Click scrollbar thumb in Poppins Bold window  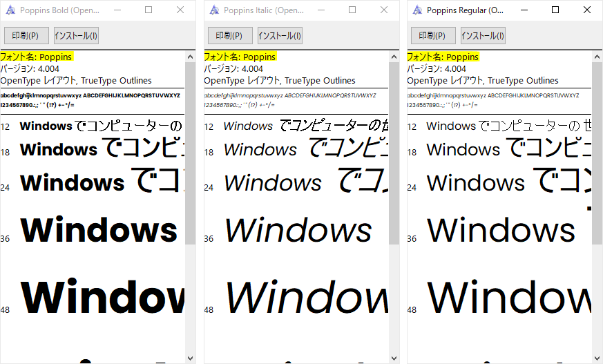[x=191, y=153]
